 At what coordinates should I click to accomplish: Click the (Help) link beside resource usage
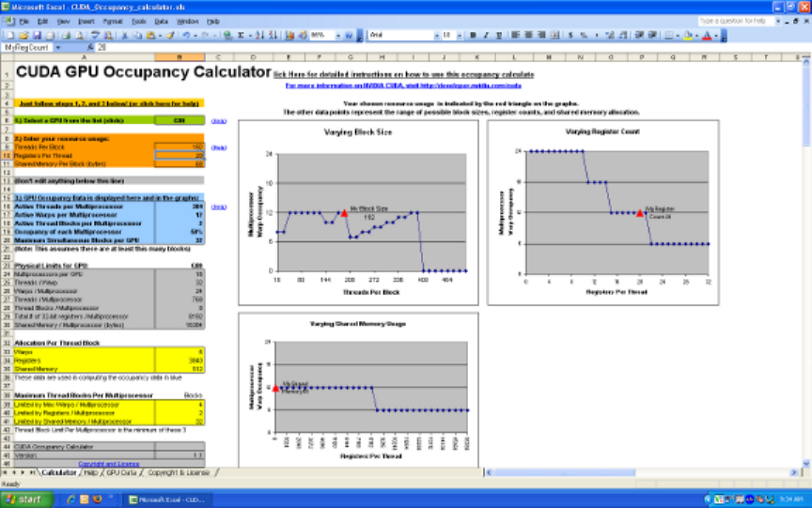pyautogui.click(x=219, y=147)
